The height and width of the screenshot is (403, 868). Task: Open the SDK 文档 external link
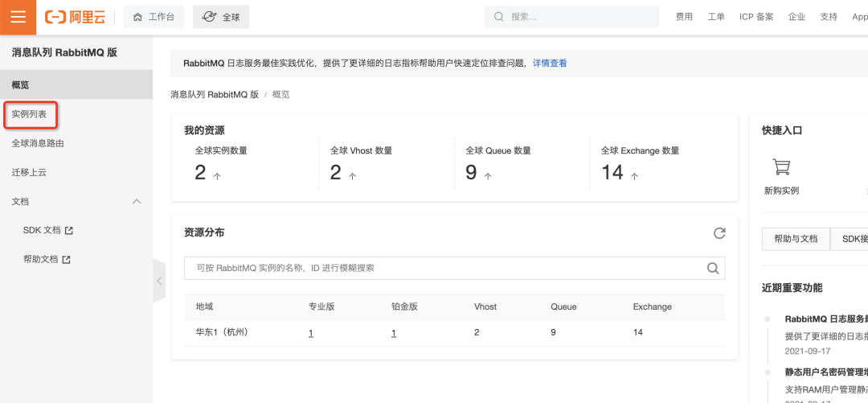pyautogui.click(x=48, y=230)
